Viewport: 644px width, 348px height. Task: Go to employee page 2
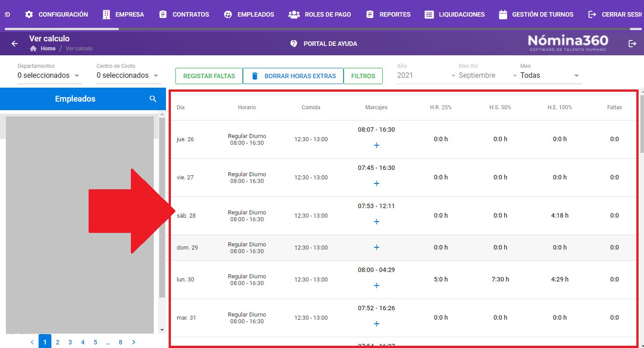pyautogui.click(x=58, y=342)
